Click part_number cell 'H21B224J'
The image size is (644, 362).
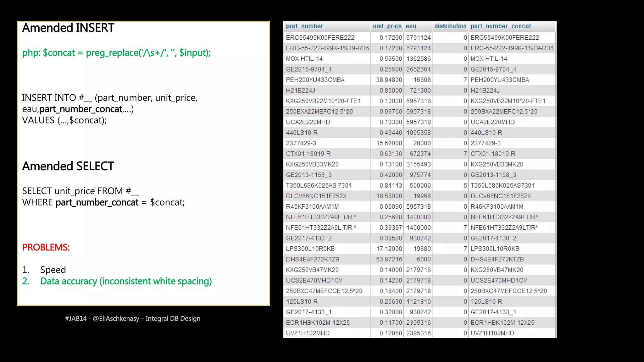(x=300, y=90)
